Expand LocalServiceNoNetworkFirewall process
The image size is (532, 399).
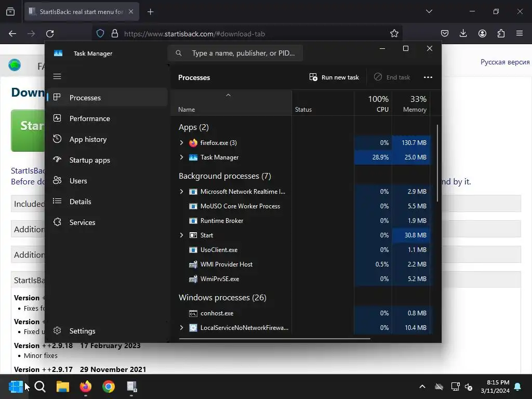pyautogui.click(x=181, y=327)
